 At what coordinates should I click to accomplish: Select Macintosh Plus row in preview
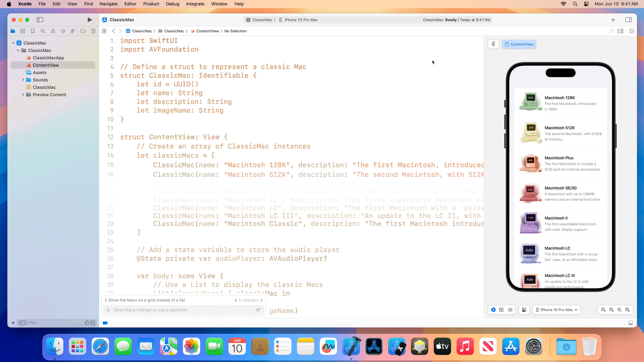[x=560, y=163]
